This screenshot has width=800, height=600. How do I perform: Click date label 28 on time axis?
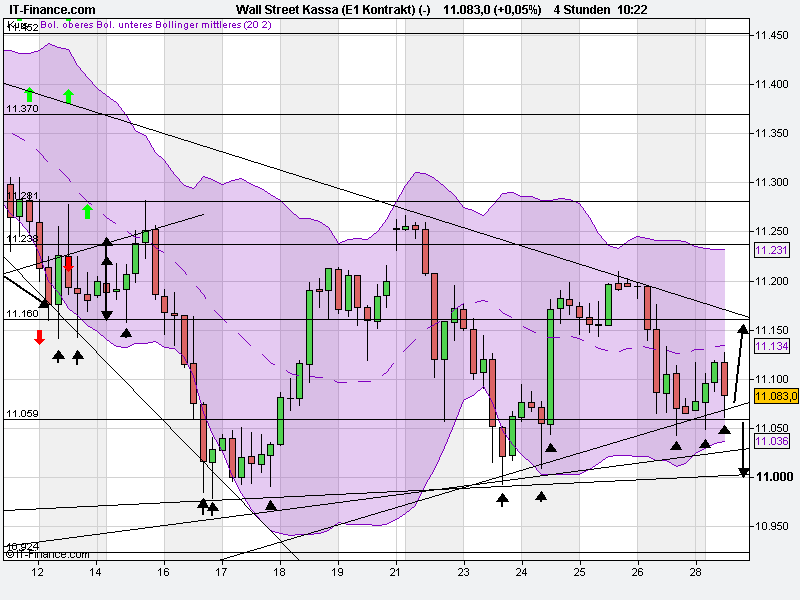[695, 572]
